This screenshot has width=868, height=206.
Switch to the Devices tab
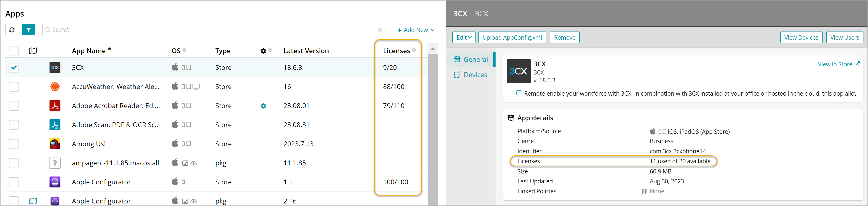point(475,75)
